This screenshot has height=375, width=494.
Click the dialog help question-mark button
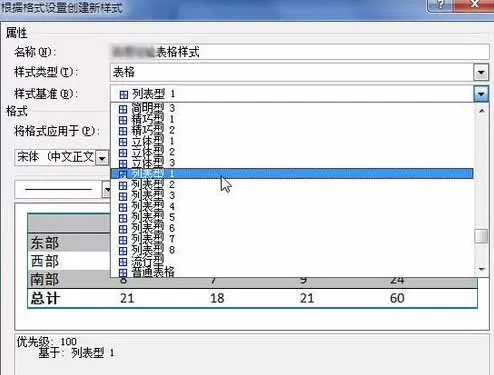[441, 5]
